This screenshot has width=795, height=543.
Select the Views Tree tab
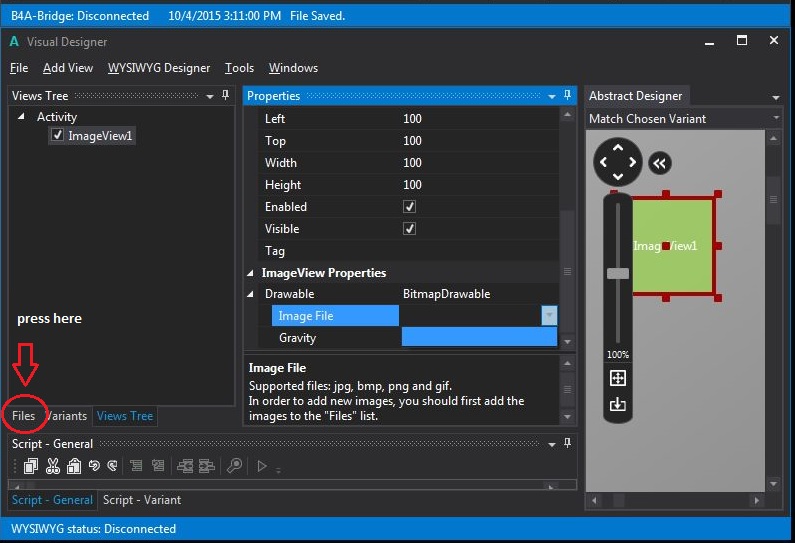click(125, 416)
